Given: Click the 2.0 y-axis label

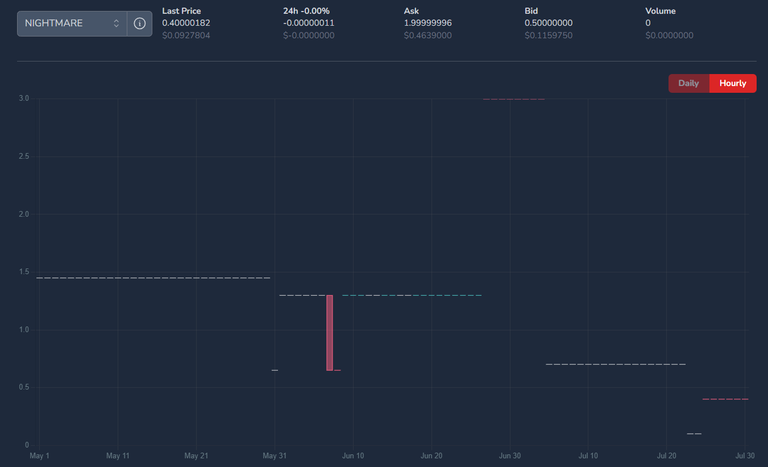Looking at the screenshot, I should pyautogui.click(x=24, y=214).
